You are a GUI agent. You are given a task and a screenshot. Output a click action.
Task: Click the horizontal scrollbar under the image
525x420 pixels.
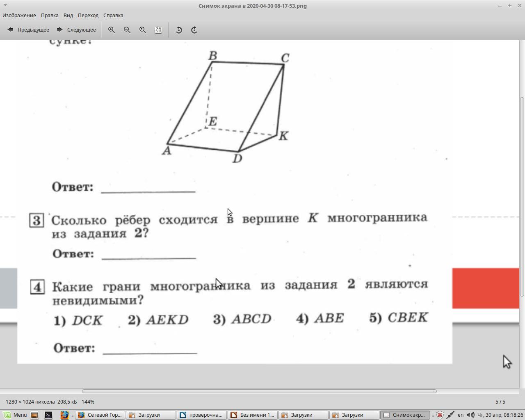coord(259,391)
